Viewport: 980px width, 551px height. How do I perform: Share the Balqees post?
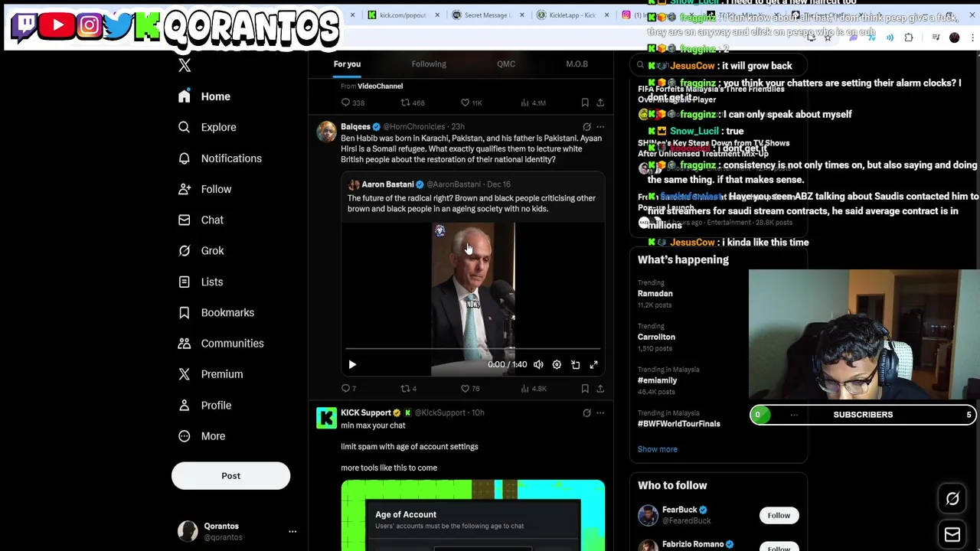(x=600, y=389)
